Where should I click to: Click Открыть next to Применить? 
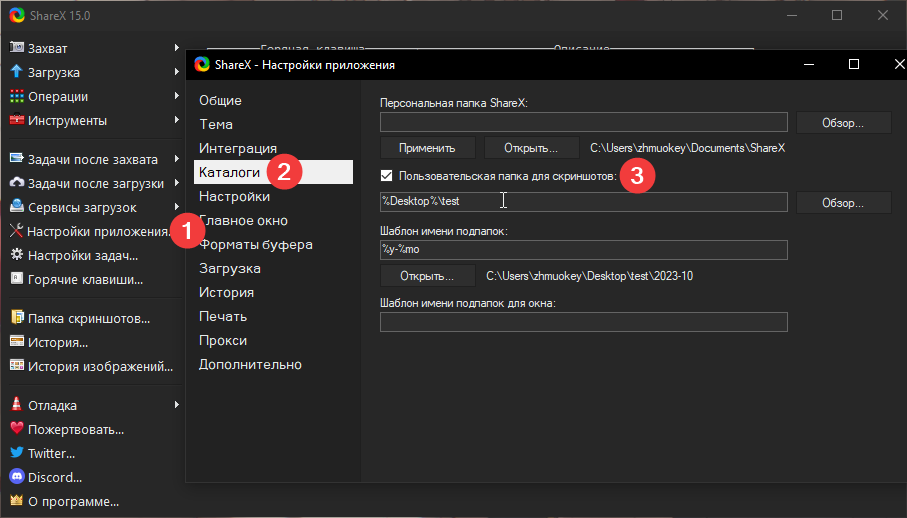point(531,148)
